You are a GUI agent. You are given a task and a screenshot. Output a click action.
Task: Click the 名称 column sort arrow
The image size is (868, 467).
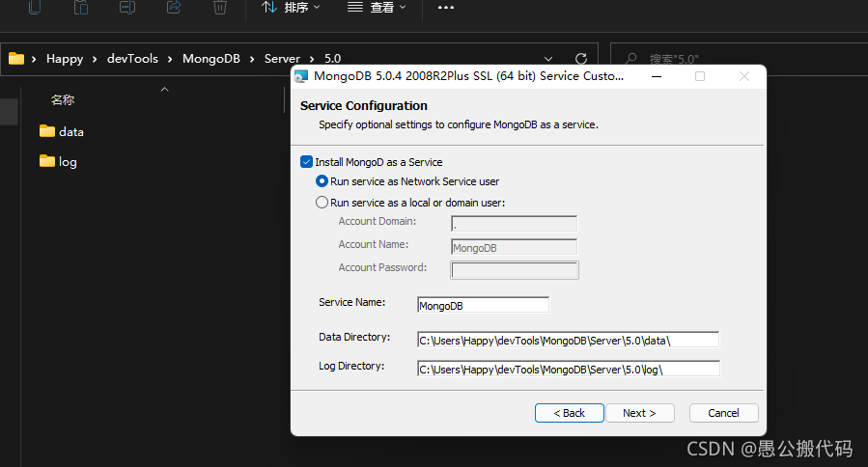(164, 89)
